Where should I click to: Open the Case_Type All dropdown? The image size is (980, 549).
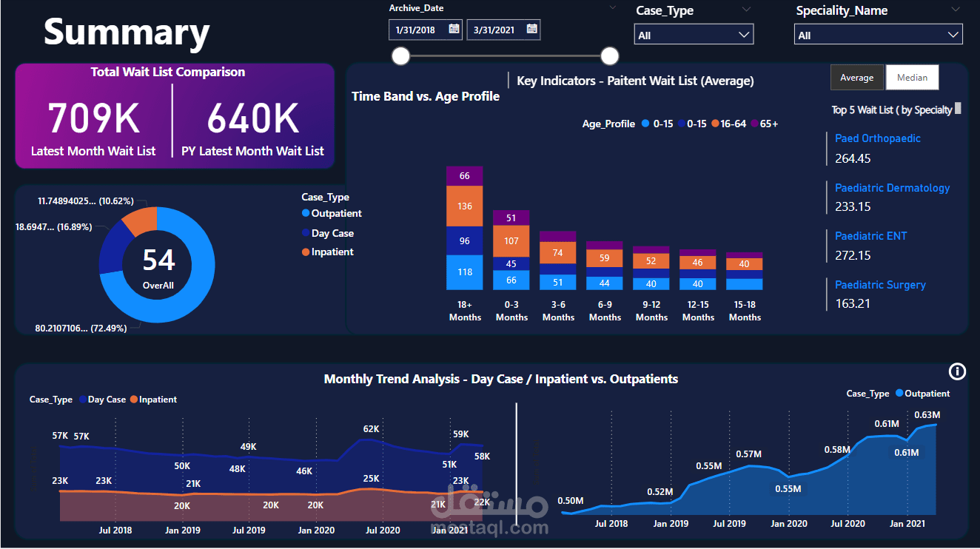point(694,35)
